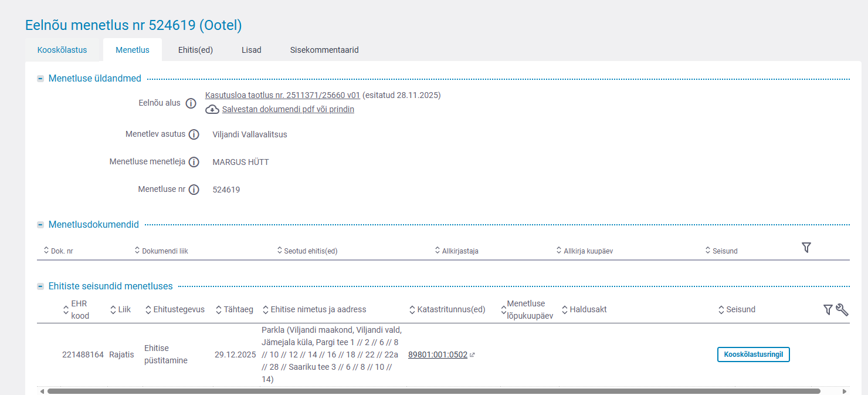This screenshot has height=395, width=868.
Task: Click info icon beside Menetluse nr
Action: [x=194, y=190]
